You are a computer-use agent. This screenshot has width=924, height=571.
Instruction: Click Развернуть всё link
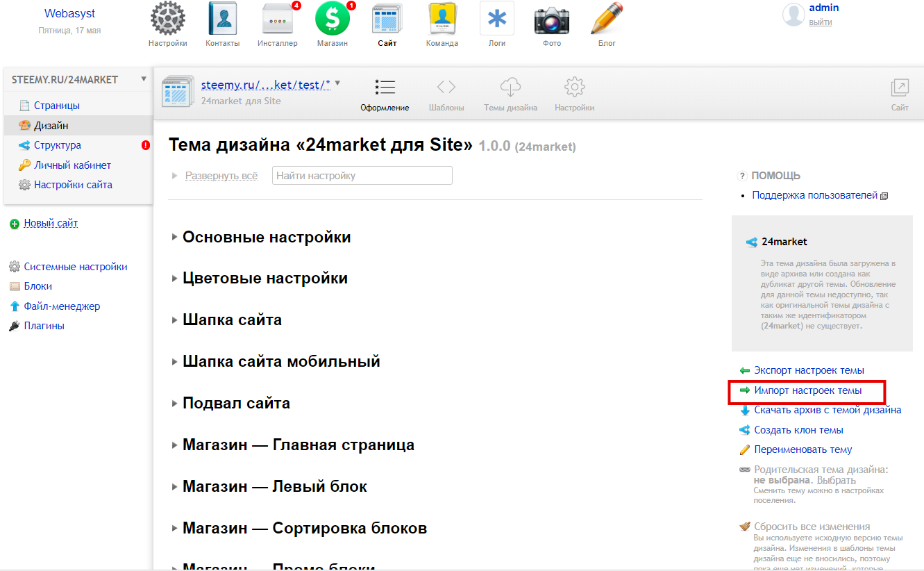[221, 176]
